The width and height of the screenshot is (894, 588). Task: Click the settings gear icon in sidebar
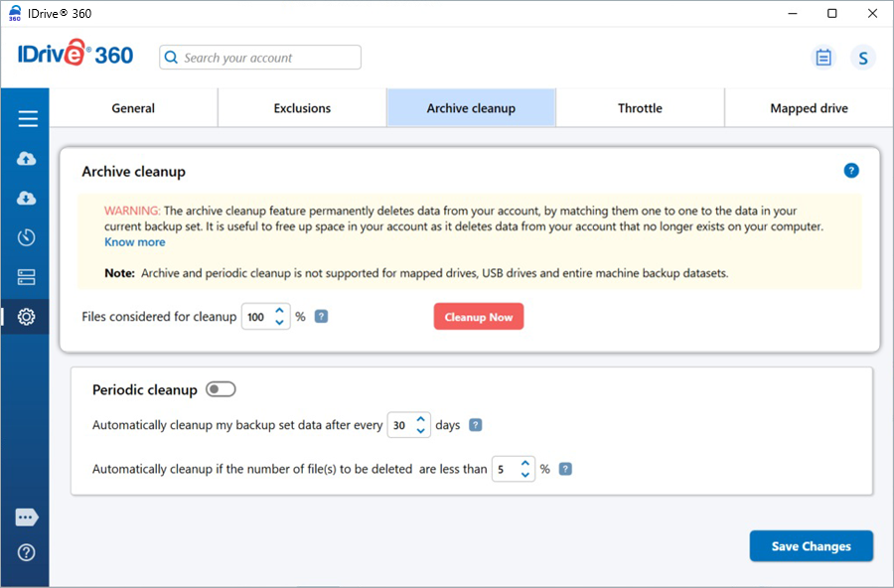coord(27,317)
